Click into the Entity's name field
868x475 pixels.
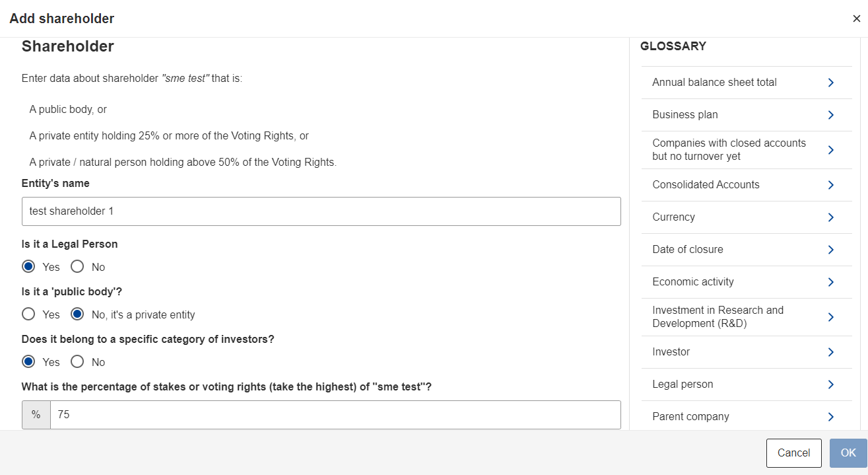click(321, 211)
